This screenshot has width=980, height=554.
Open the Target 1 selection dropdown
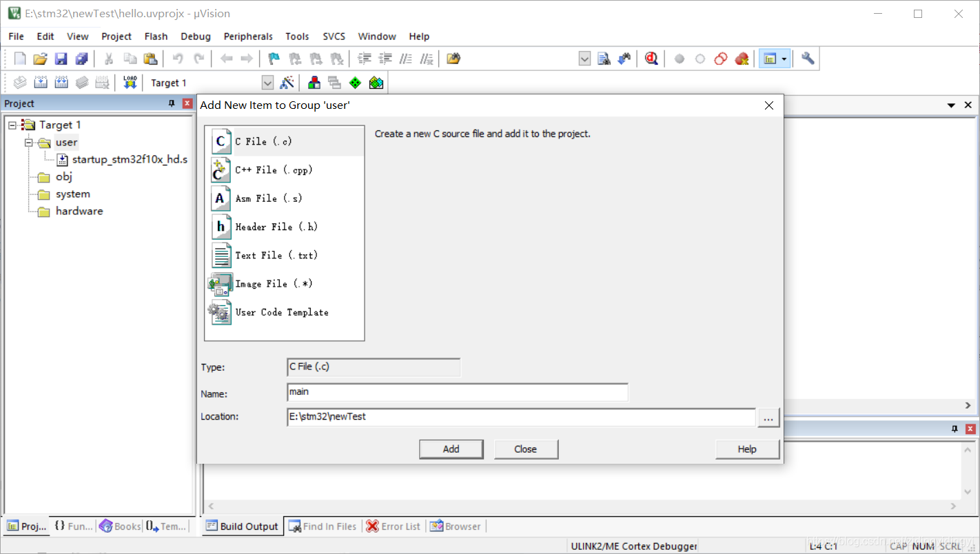pos(267,83)
